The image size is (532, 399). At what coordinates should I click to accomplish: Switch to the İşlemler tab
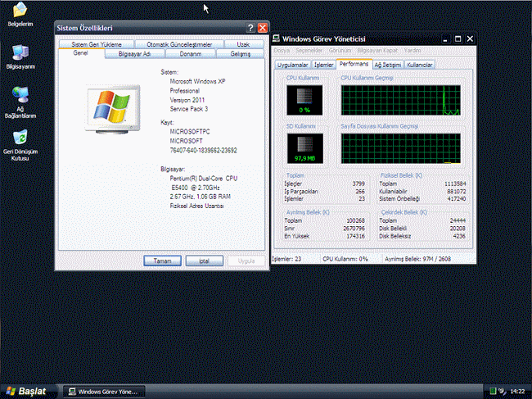pos(323,65)
